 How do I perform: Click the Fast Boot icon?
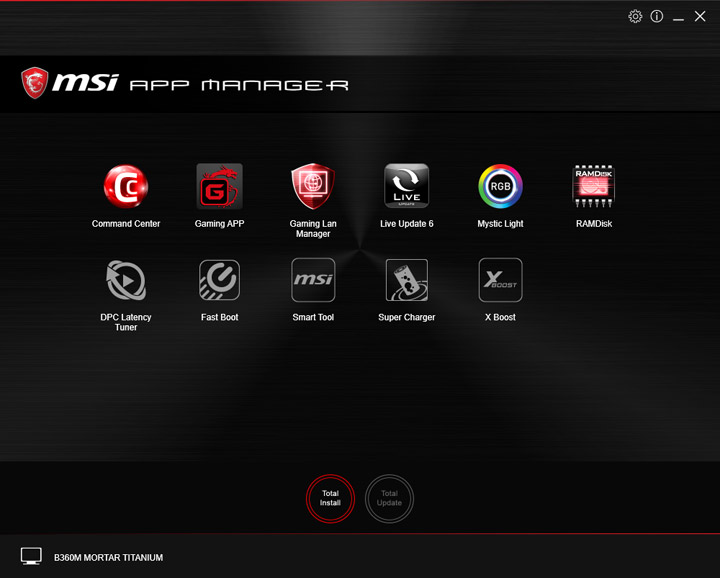coord(219,280)
